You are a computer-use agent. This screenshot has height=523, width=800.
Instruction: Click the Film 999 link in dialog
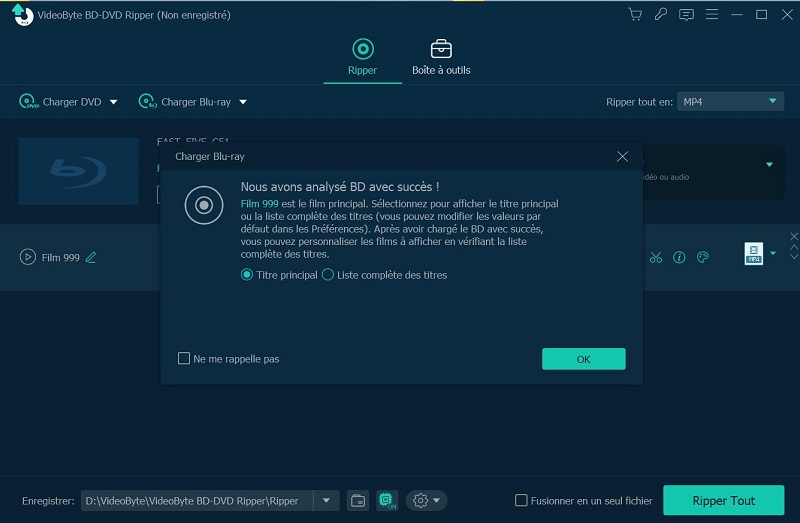click(x=260, y=204)
